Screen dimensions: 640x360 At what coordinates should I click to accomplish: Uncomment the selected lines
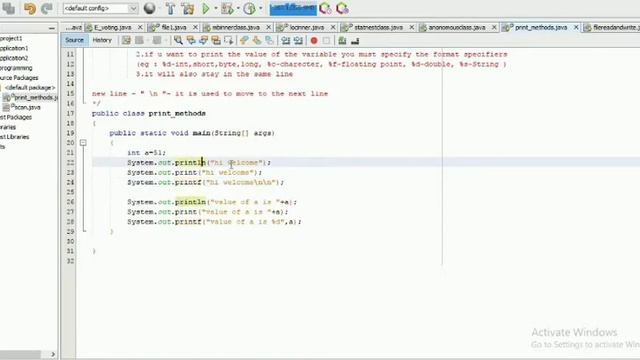point(355,40)
